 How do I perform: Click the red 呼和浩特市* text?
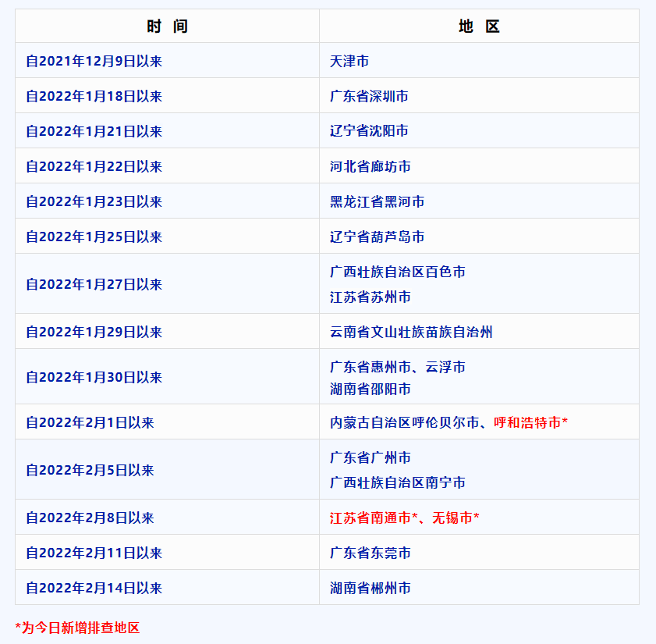click(530, 422)
